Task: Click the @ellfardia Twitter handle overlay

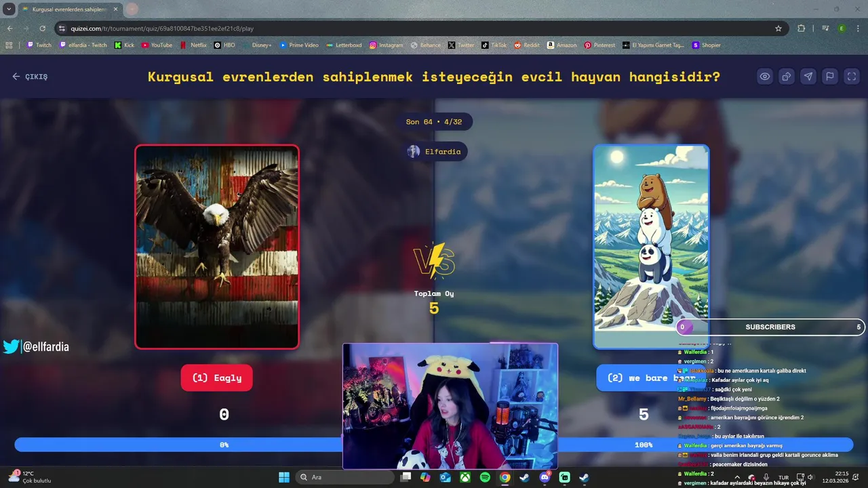Action: (x=37, y=347)
